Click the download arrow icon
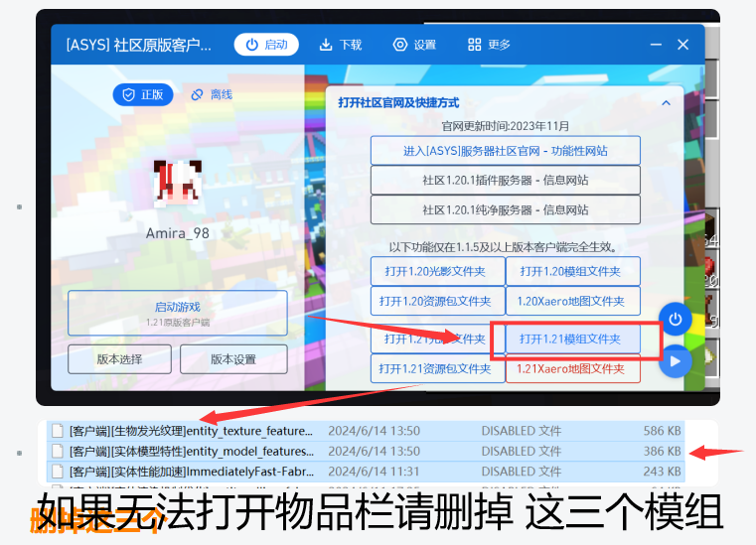This screenshot has width=756, height=545. pyautogui.click(x=326, y=45)
